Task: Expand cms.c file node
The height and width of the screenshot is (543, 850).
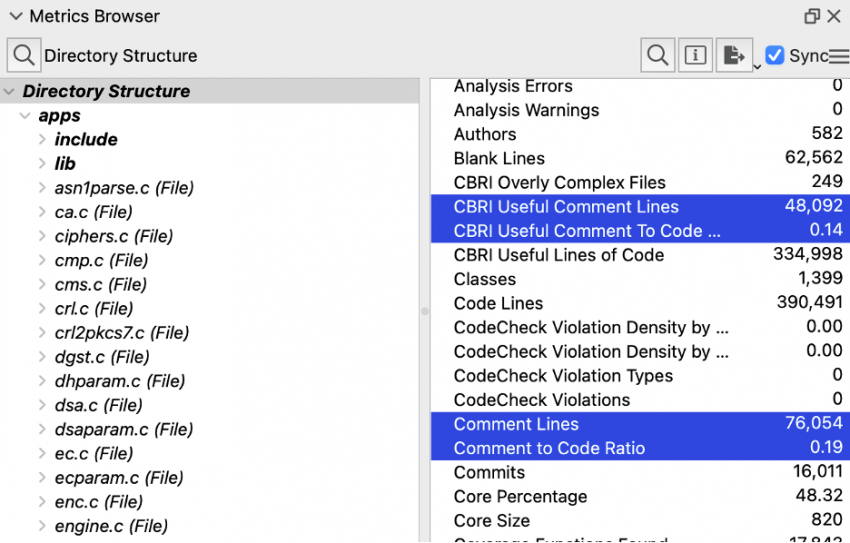Action: (x=42, y=284)
